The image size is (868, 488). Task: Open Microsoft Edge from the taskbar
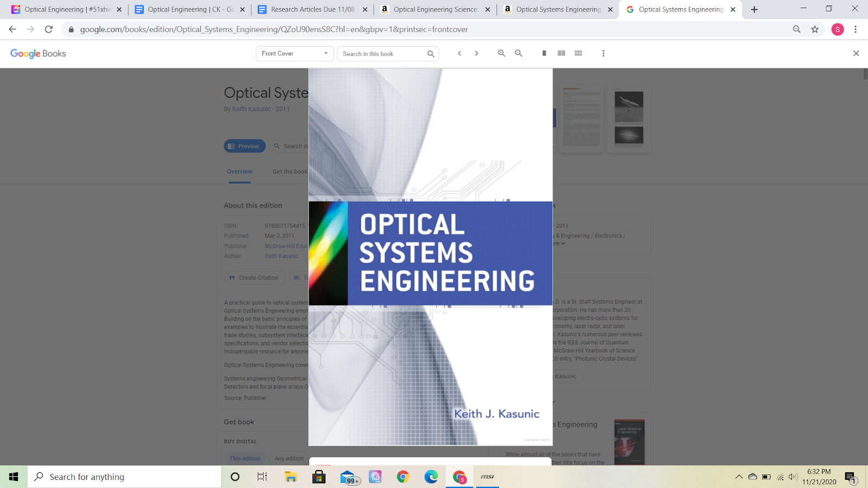431,477
